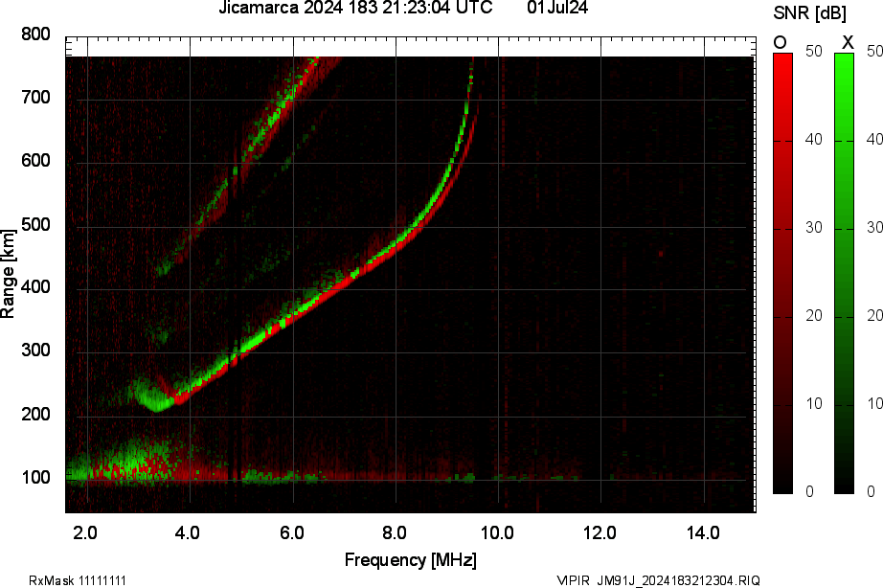This screenshot has width=883, height=588.
Task: Click the bright green trace minimum near 3.5 MHz
Action: point(156,404)
